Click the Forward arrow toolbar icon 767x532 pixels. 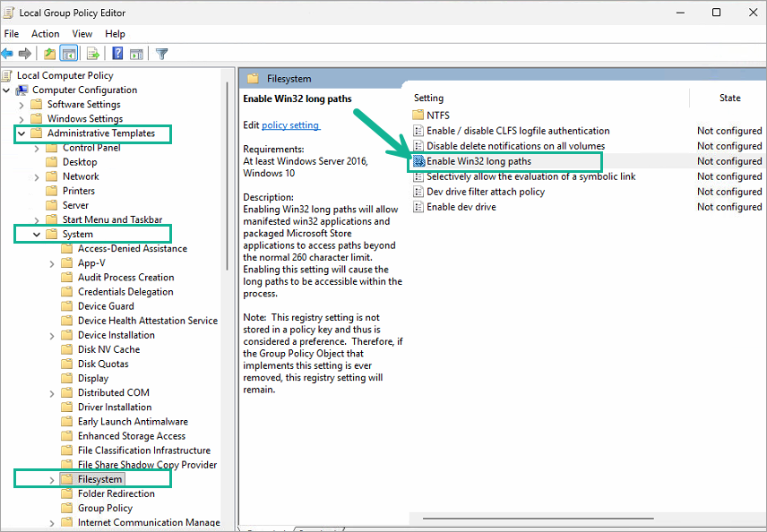[x=27, y=54]
